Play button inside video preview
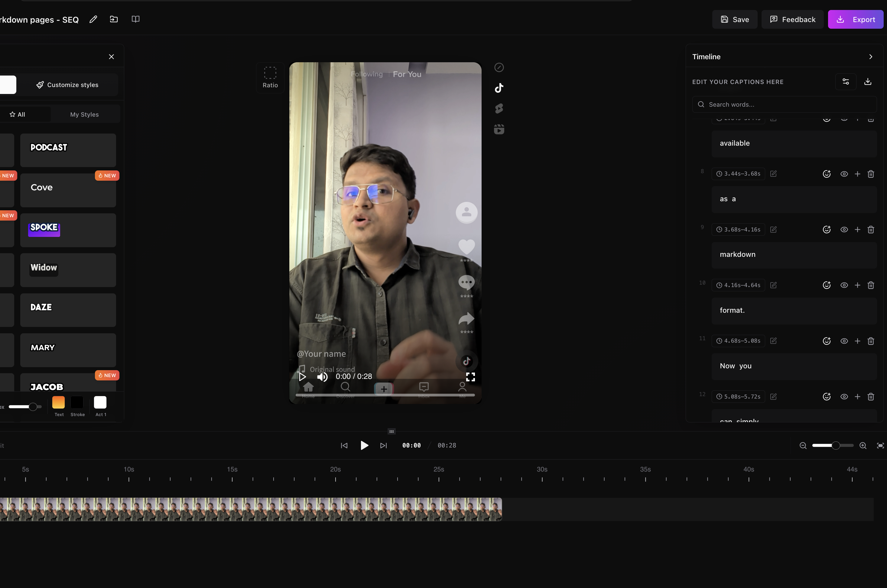Viewport: 887px width, 588px height. (302, 377)
